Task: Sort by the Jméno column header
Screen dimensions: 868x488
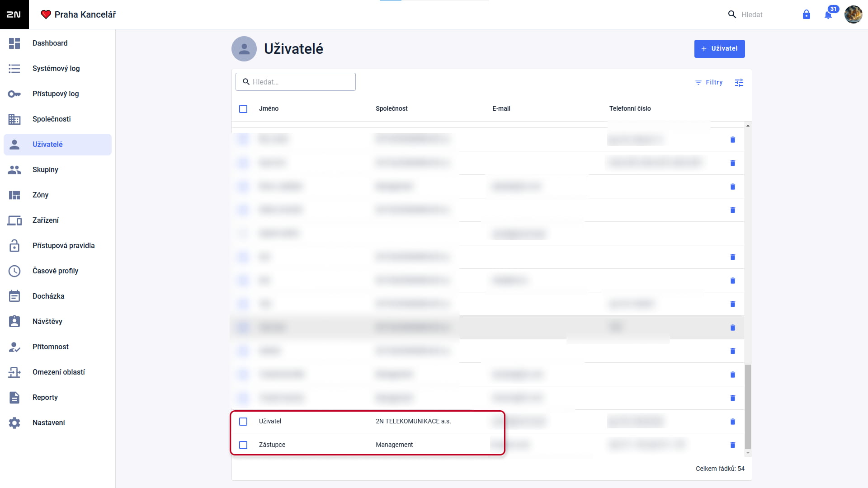Action: point(269,109)
